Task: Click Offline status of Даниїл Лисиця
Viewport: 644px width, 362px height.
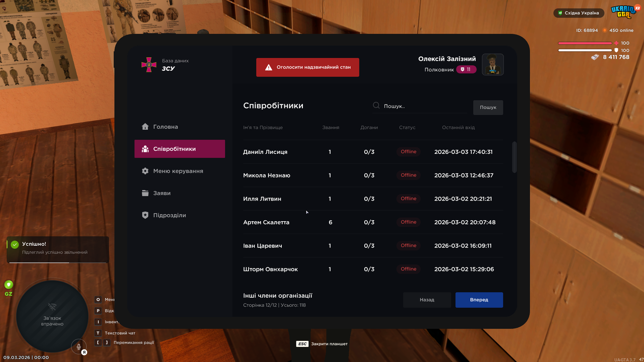Action: pos(409,152)
